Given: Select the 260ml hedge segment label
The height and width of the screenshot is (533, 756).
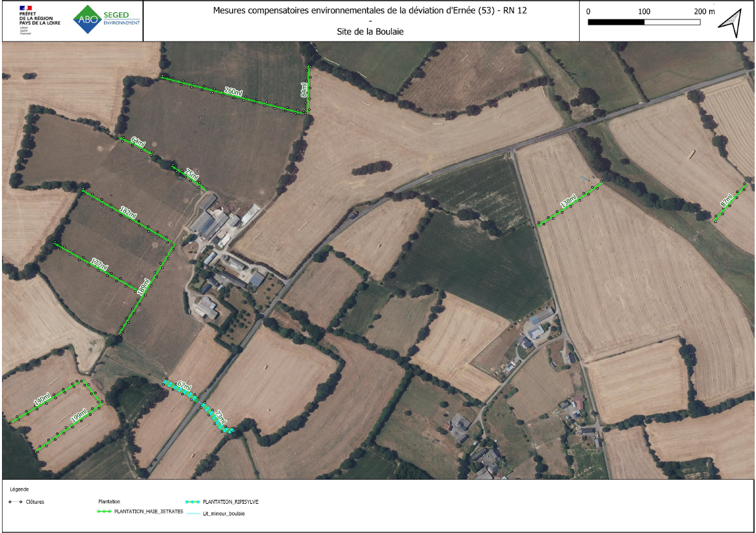Looking at the screenshot, I should [233, 92].
